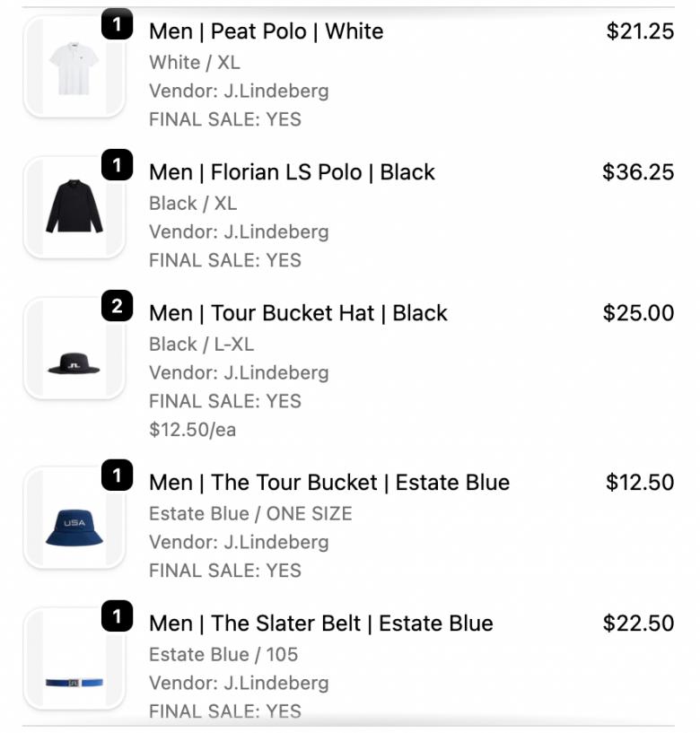Click the Estate Blue / ONE SIZE variant text
Screen dimensions: 700x733
[x=250, y=514]
